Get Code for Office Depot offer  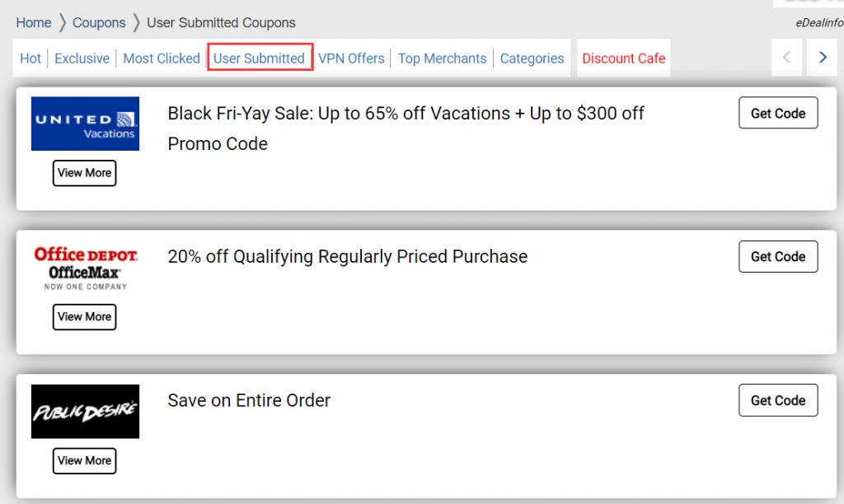(778, 257)
